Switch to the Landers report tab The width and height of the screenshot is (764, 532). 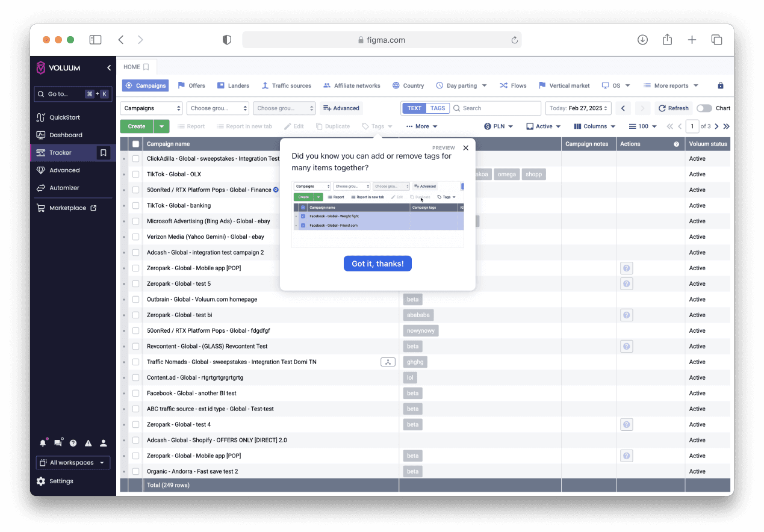click(233, 85)
